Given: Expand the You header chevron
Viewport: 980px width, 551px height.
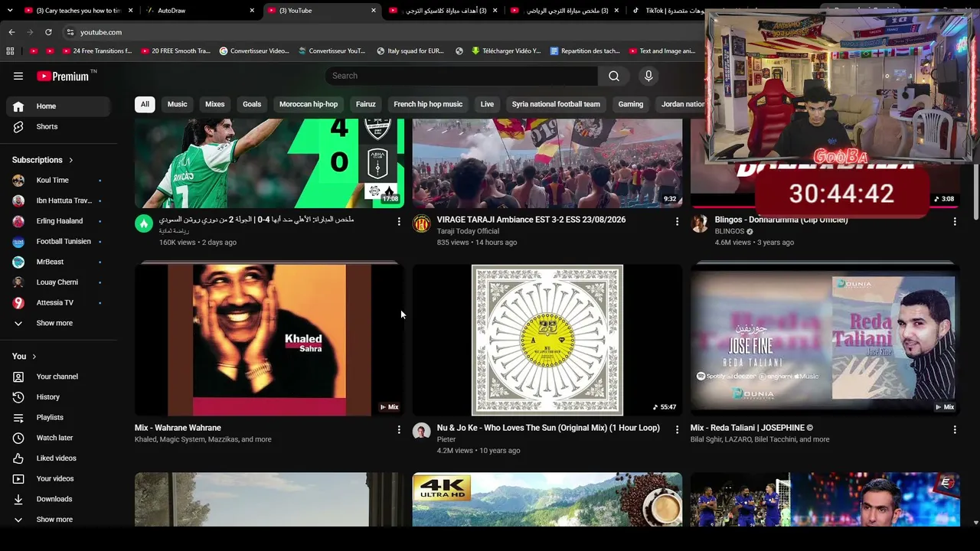Looking at the screenshot, I should tap(34, 357).
